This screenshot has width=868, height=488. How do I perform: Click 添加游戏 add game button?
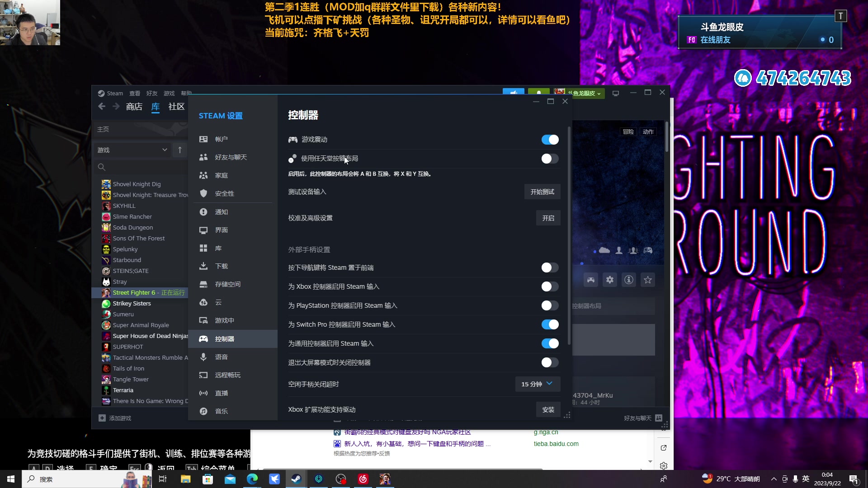coord(115,418)
